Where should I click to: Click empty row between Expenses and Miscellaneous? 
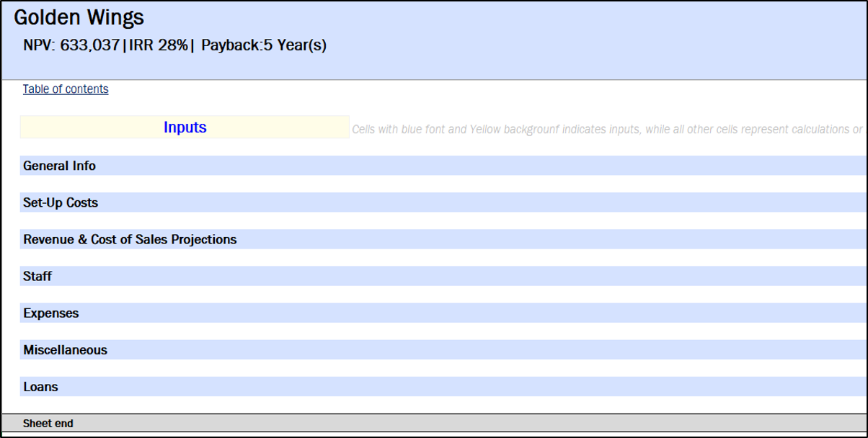pyautogui.click(x=433, y=331)
